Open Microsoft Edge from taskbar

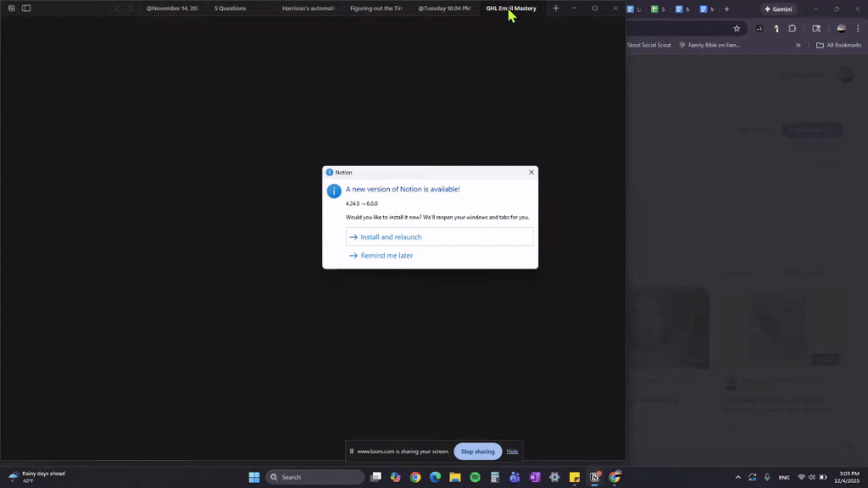click(435, 477)
